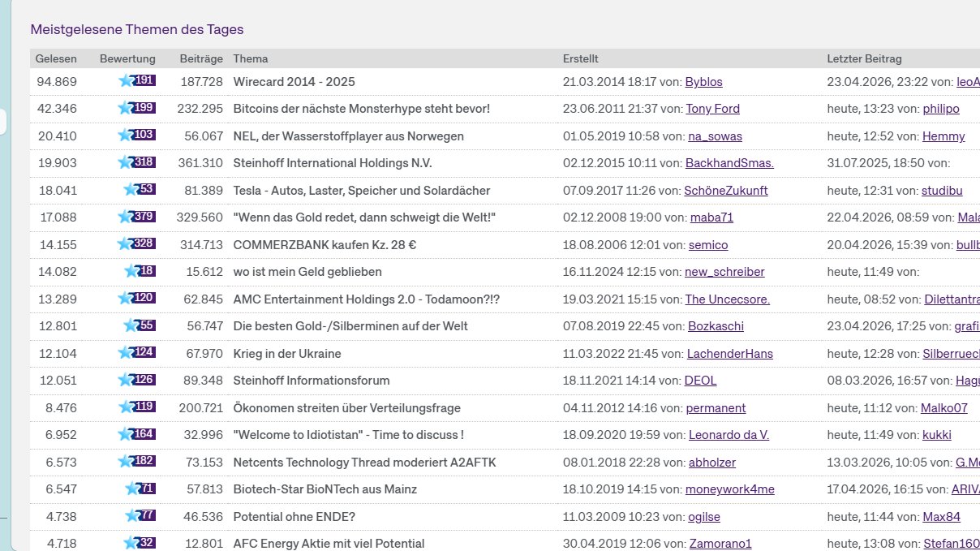Open Tesla - Autos, Laster, Speicher thread
This screenshot has width=980, height=551.
(x=361, y=191)
